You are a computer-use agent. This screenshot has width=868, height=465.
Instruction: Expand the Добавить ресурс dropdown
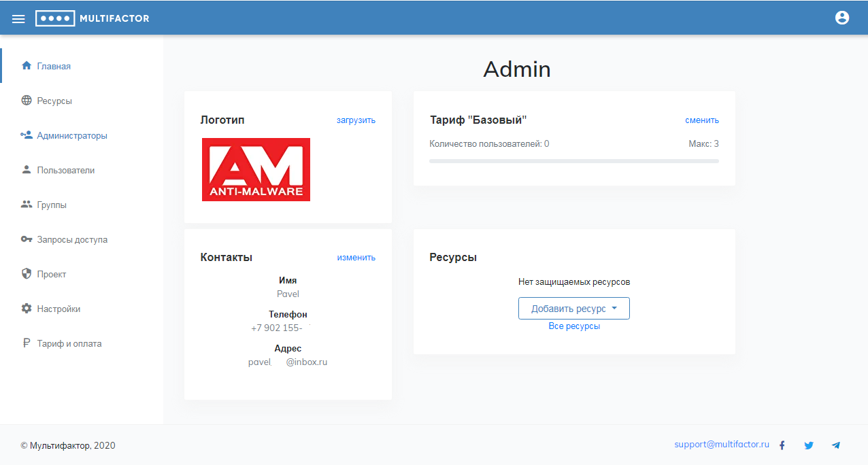(574, 308)
